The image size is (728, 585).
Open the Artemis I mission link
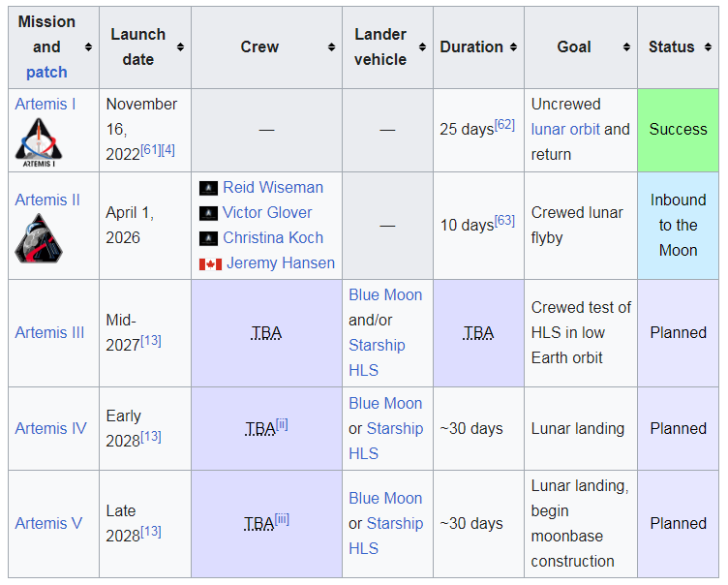pos(45,104)
